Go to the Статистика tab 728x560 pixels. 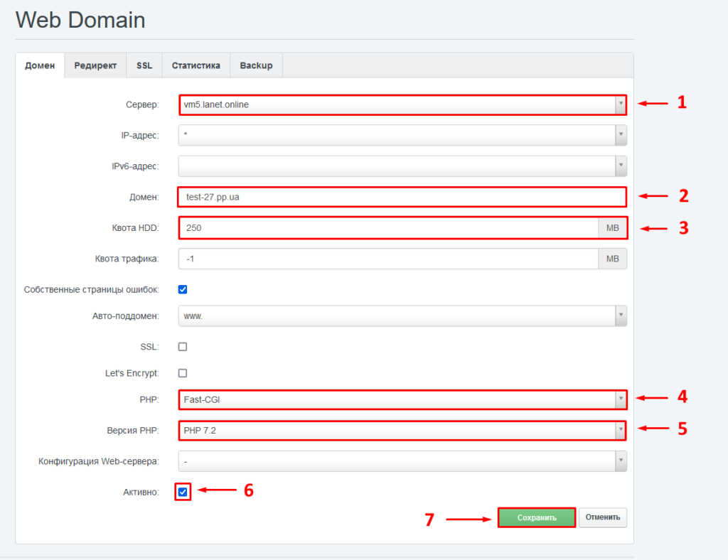tap(196, 65)
